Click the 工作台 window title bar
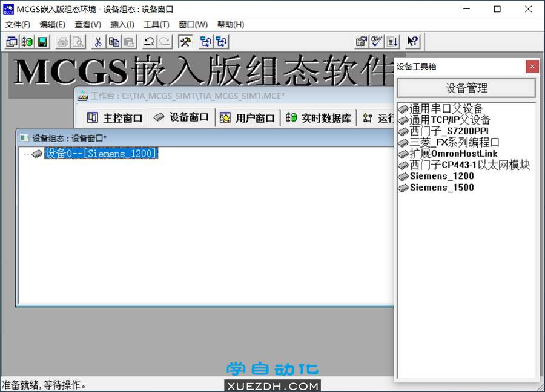Screen dimensions: 545x392 234,96
